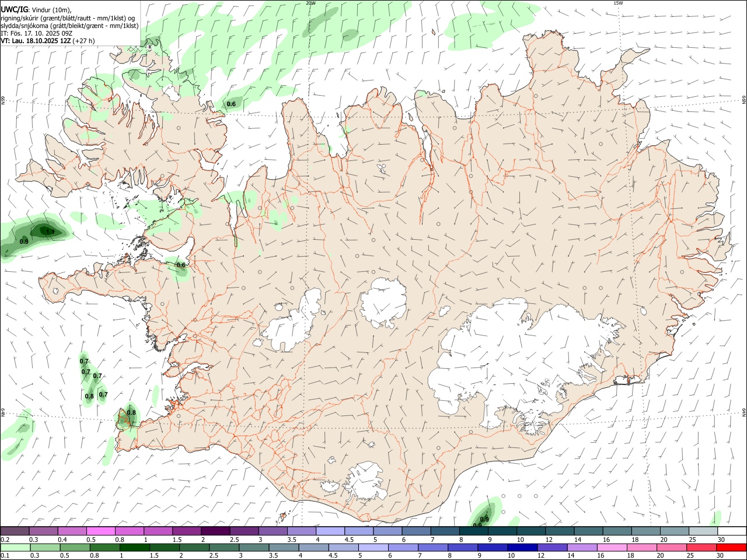Pick the pale green 0.1 rain legend swatch
This screenshot has width=747, height=560.
pos(15,548)
